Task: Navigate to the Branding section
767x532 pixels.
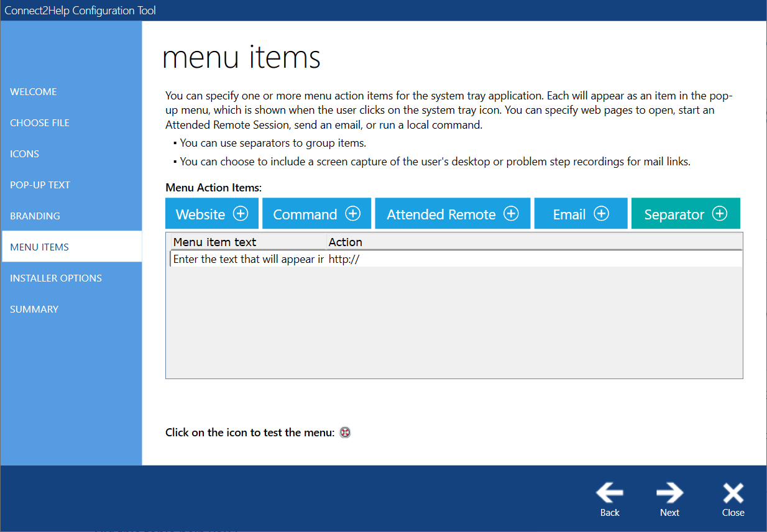Action: [x=35, y=216]
